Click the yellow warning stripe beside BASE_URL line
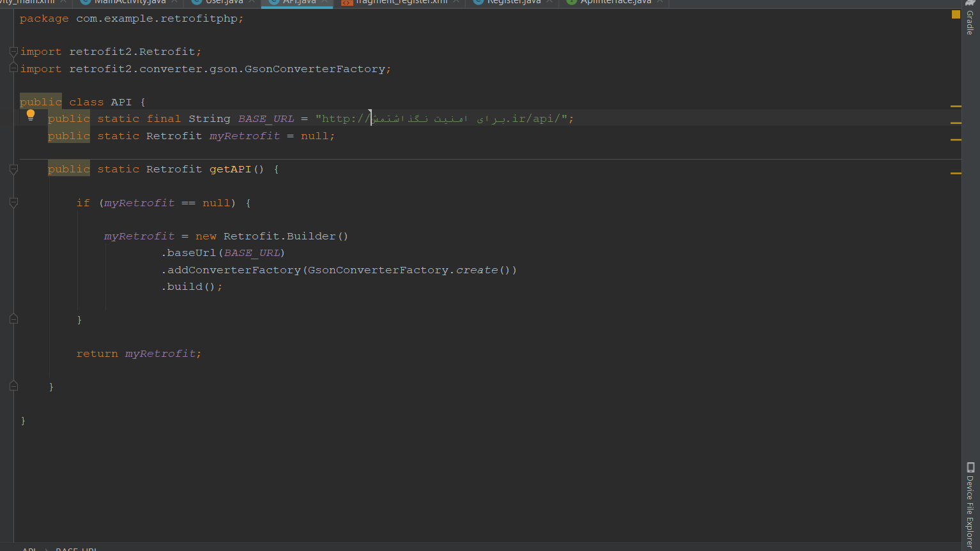The height and width of the screenshot is (551, 980). [x=956, y=123]
